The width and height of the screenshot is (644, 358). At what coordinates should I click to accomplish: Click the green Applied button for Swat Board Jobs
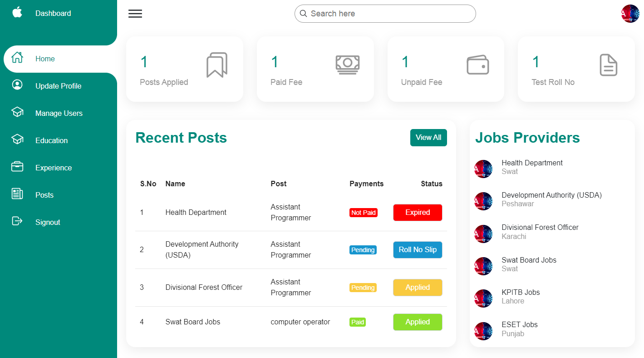tap(418, 322)
